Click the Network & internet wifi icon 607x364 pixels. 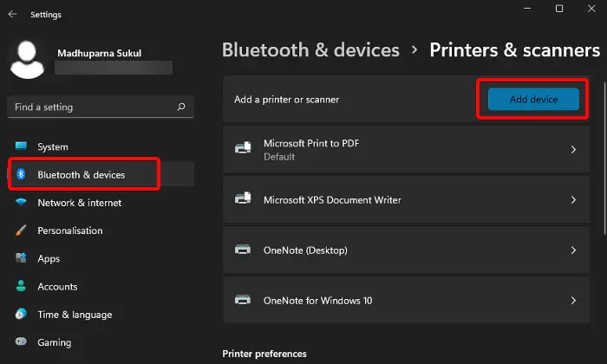tap(21, 203)
